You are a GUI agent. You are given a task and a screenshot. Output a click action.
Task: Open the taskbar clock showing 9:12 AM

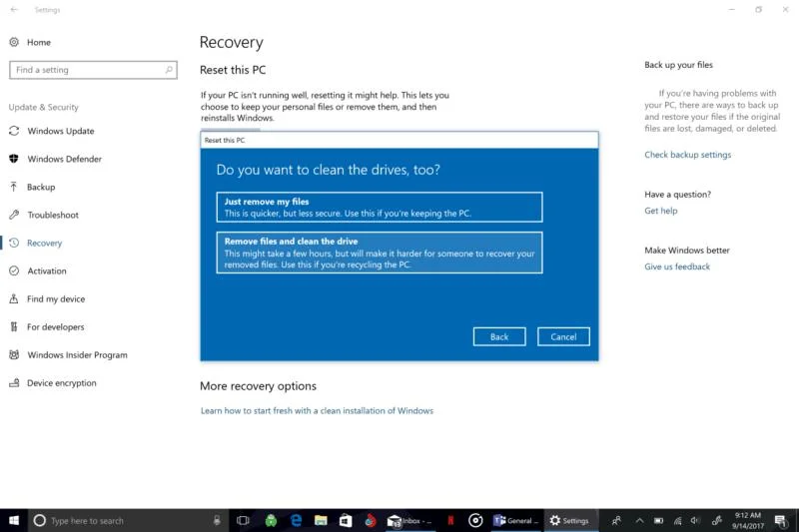click(x=747, y=520)
